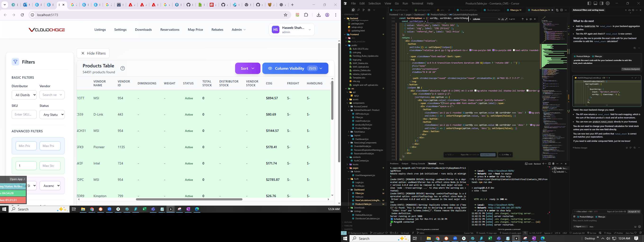Click the HS user avatar
The image size is (644, 242).
point(276,30)
